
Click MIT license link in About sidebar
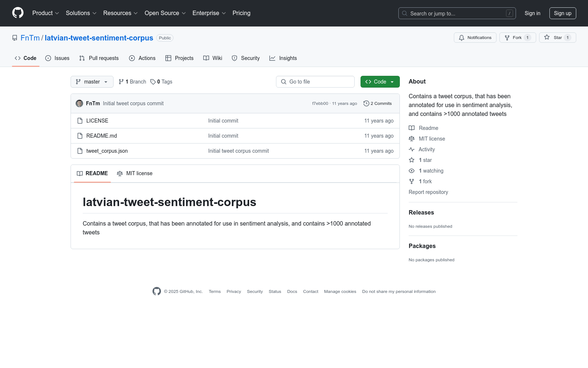(x=427, y=139)
